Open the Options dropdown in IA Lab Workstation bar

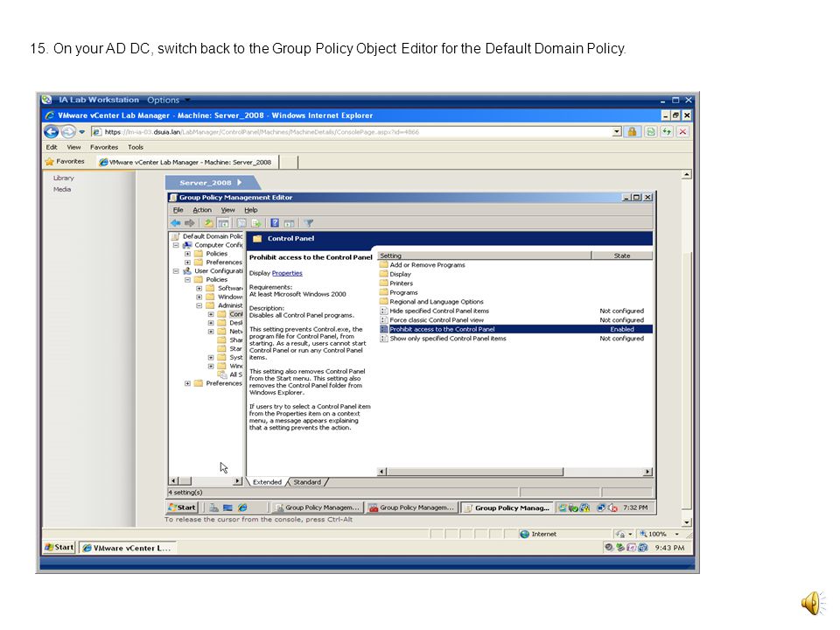[169, 100]
